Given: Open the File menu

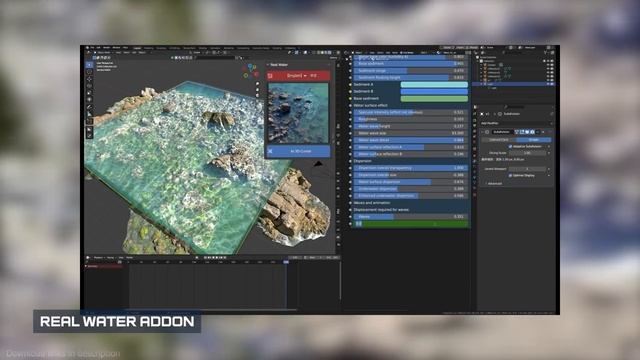Looking at the screenshot, I should (92, 48).
